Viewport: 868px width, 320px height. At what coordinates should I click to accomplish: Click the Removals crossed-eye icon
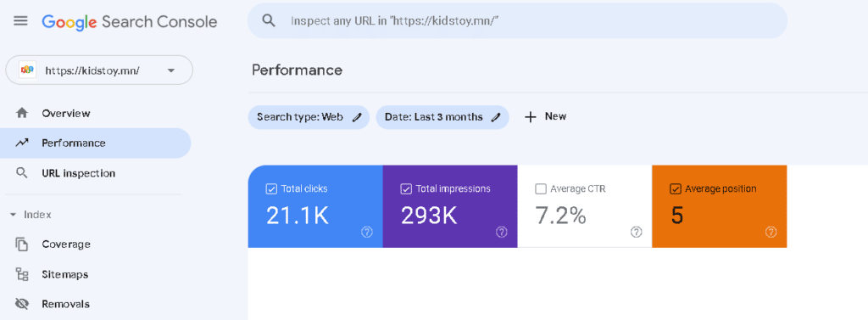tap(21, 304)
